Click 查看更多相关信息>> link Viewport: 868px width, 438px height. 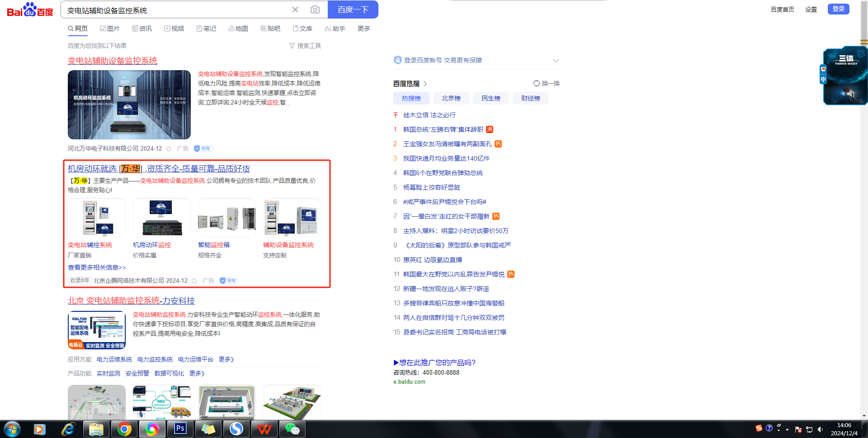point(97,267)
